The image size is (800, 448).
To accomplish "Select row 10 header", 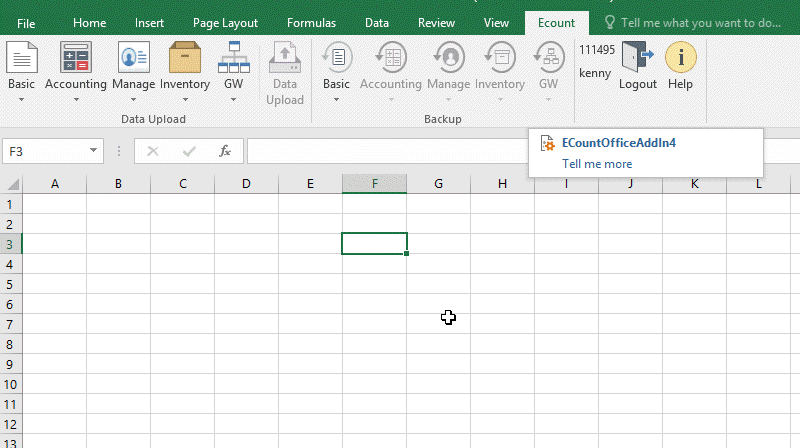I will point(11,384).
